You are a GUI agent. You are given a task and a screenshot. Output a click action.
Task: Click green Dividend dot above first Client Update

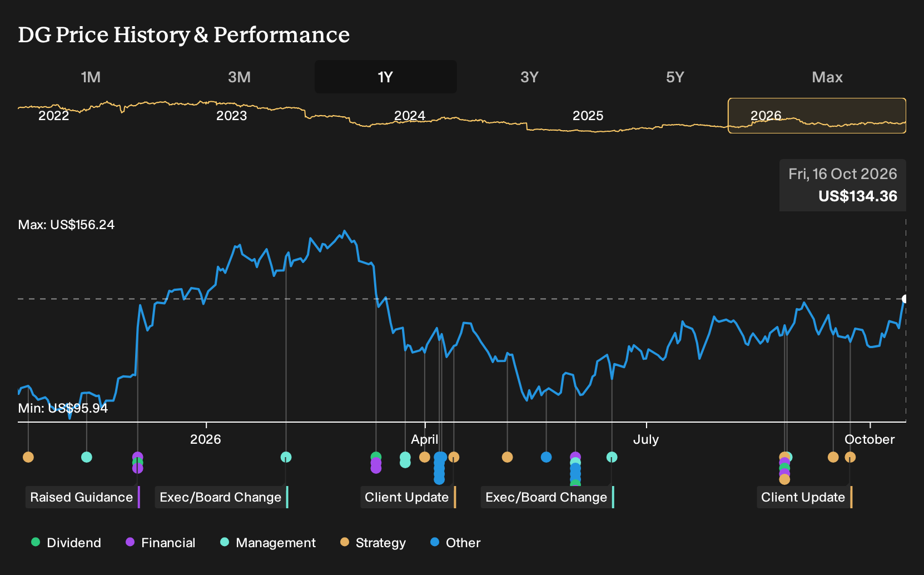(376, 456)
